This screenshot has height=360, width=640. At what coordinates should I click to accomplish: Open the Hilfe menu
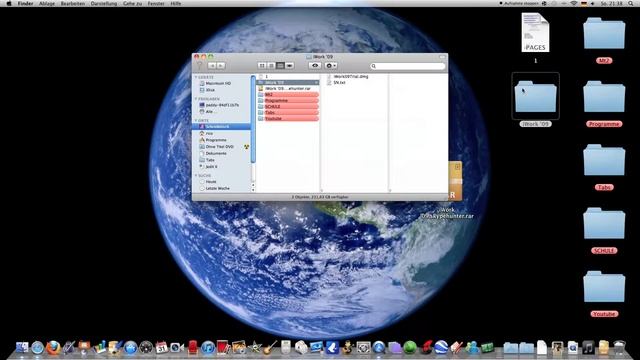pos(176,3)
